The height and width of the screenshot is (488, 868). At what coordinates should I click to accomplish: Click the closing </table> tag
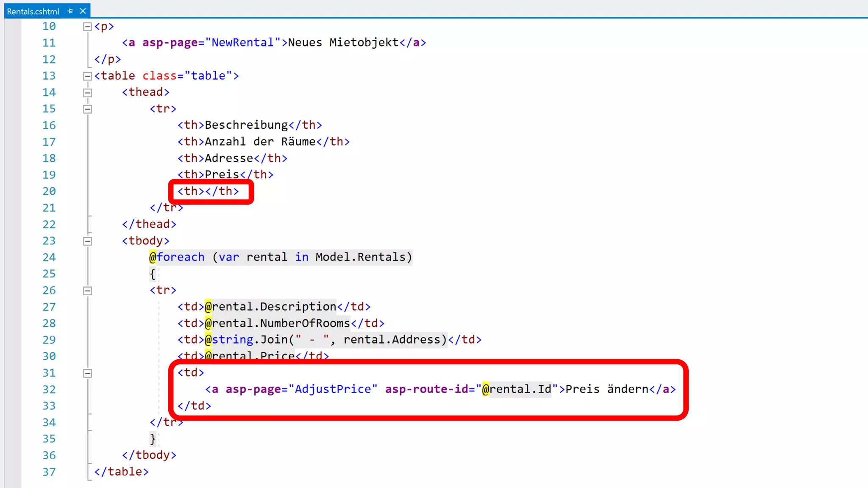[121, 472]
